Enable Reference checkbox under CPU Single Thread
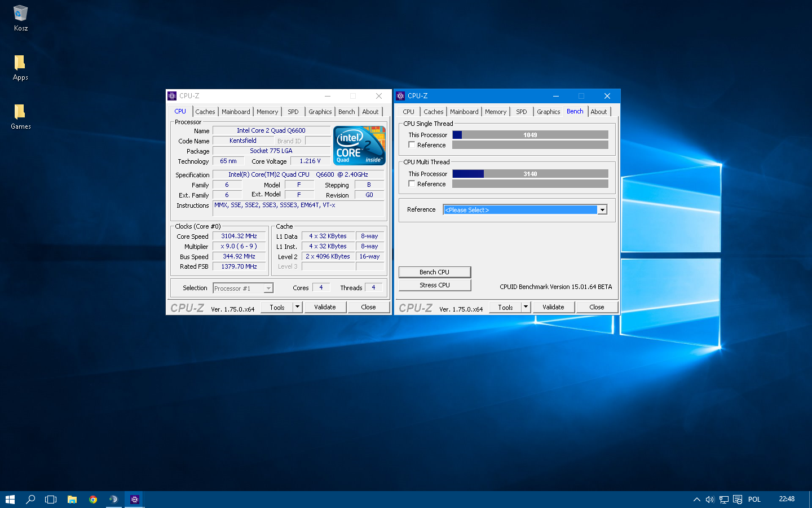Viewport: 812px width, 508px height. pos(412,145)
